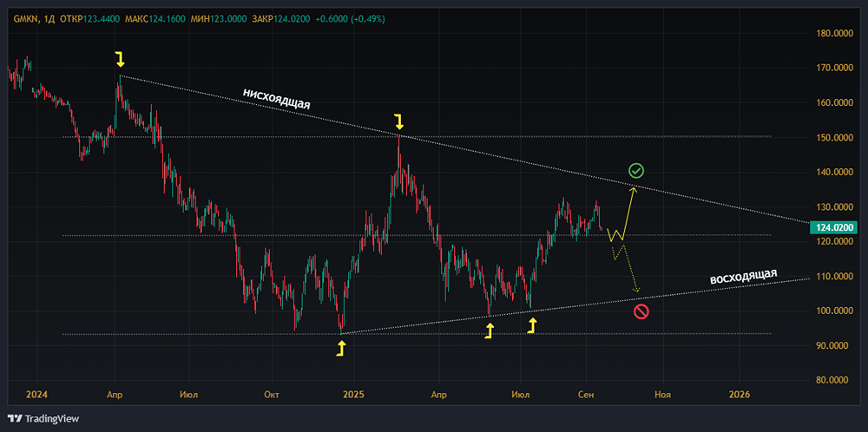Select the нисходящая trendline label
Screen dimensions: 868x432
(x=277, y=99)
